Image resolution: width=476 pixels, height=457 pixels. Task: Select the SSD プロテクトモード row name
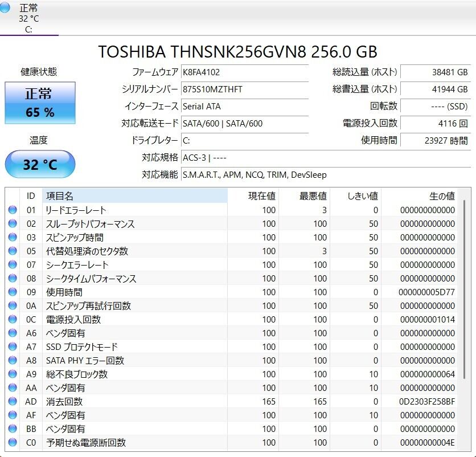pos(81,346)
